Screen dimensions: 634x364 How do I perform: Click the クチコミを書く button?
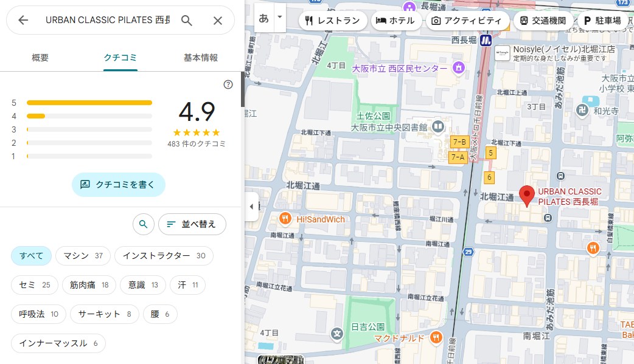point(119,184)
